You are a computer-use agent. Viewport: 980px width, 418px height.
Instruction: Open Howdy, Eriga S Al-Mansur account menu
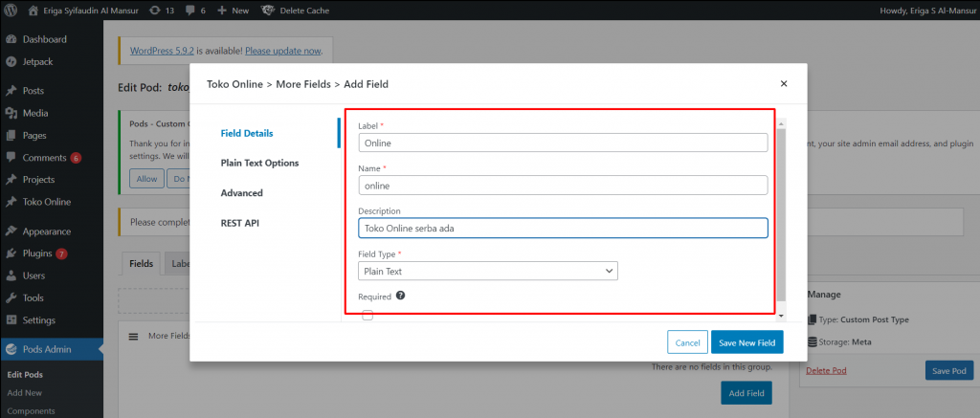pos(926,10)
